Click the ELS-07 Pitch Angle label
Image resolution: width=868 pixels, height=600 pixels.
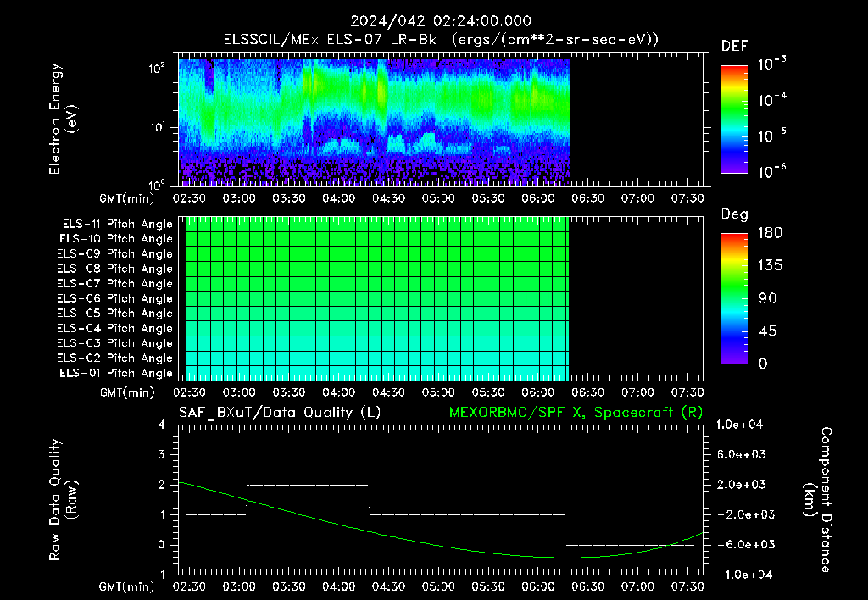115,283
